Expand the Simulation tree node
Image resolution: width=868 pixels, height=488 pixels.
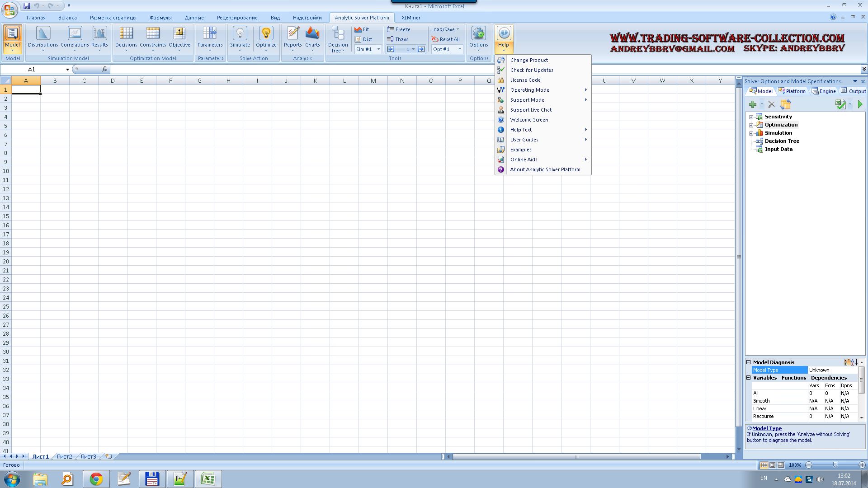click(751, 133)
